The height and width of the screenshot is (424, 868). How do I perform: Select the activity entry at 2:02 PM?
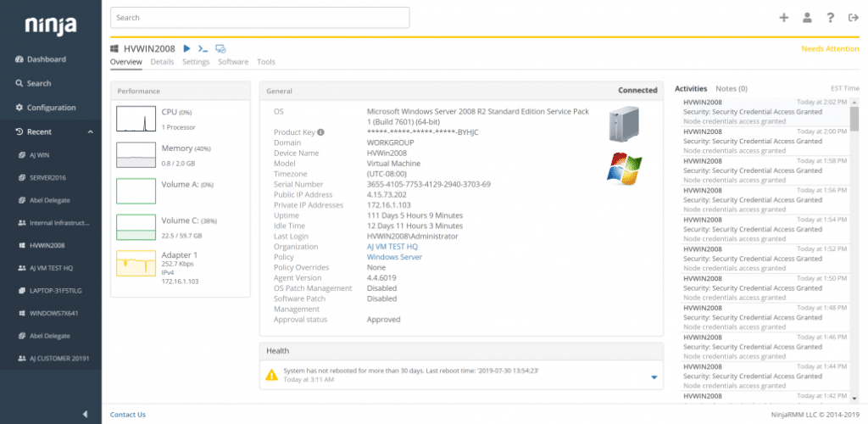pyautogui.click(x=765, y=112)
